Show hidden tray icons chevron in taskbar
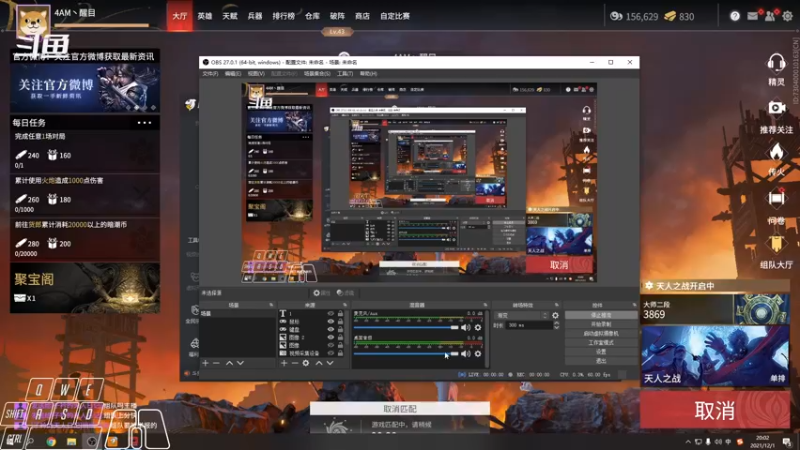800x450 pixels. 688,442
